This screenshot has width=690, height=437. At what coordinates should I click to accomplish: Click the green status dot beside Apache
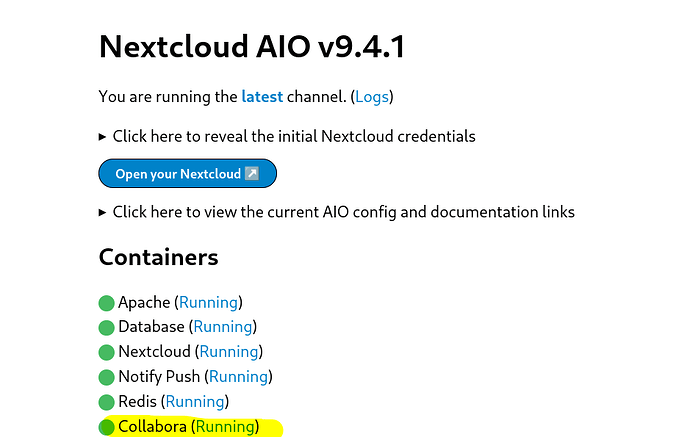coord(107,302)
